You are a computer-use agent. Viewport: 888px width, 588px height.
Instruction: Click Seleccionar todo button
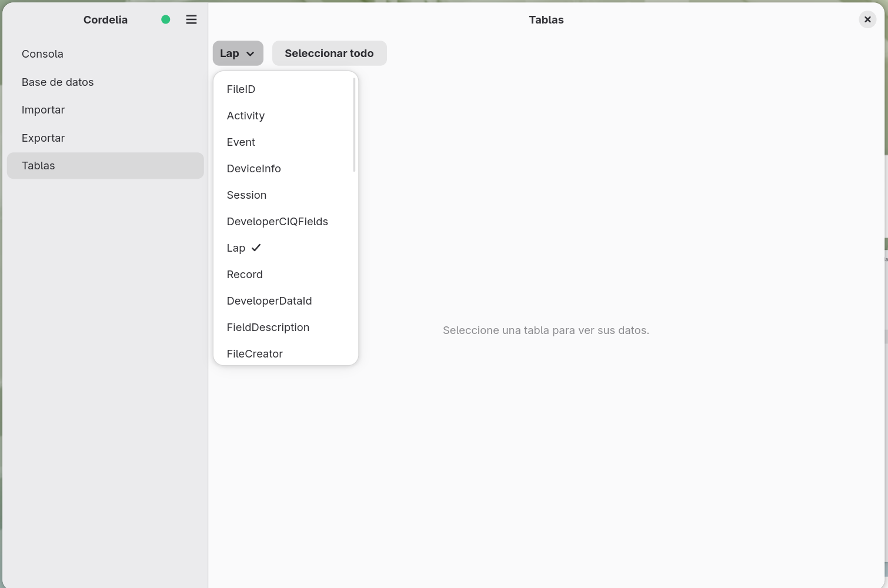(x=329, y=53)
